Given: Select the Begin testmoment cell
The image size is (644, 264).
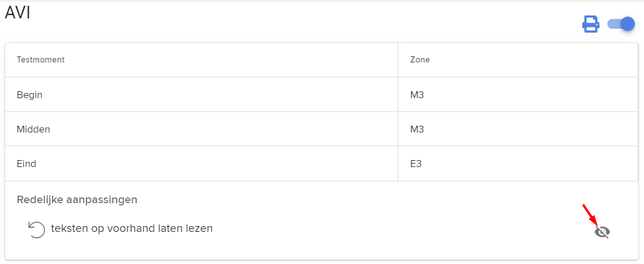Looking at the screenshot, I should (x=201, y=95).
